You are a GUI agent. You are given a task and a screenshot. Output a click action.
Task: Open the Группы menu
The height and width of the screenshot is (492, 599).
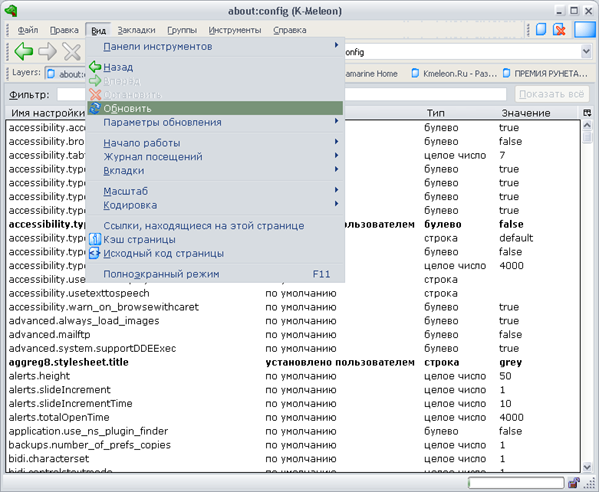(x=182, y=30)
